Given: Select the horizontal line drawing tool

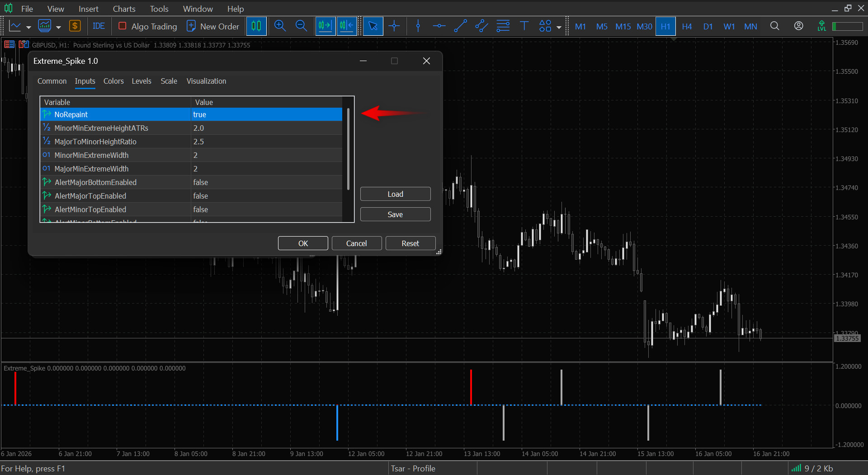Looking at the screenshot, I should point(439,26).
